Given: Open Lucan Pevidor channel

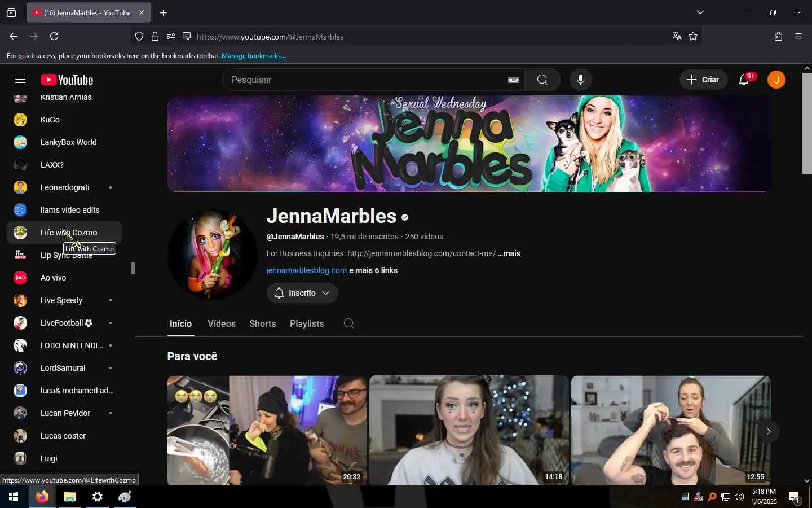Looking at the screenshot, I should coord(64,413).
